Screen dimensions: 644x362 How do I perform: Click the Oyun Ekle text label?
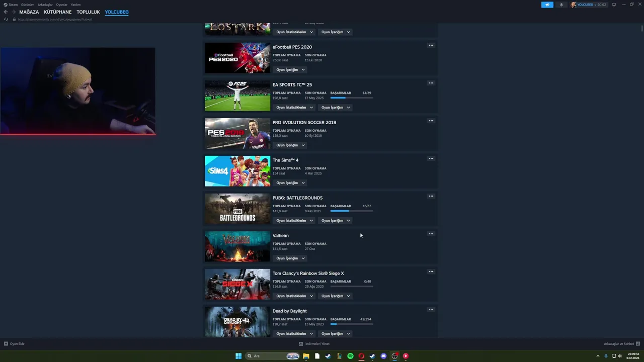click(17, 344)
